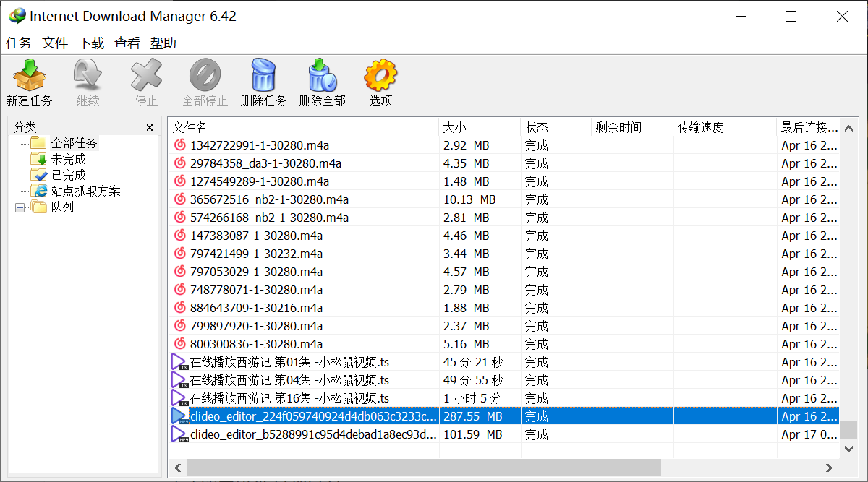
Task: Click the 删除全部 toolbar icon
Action: (x=323, y=74)
